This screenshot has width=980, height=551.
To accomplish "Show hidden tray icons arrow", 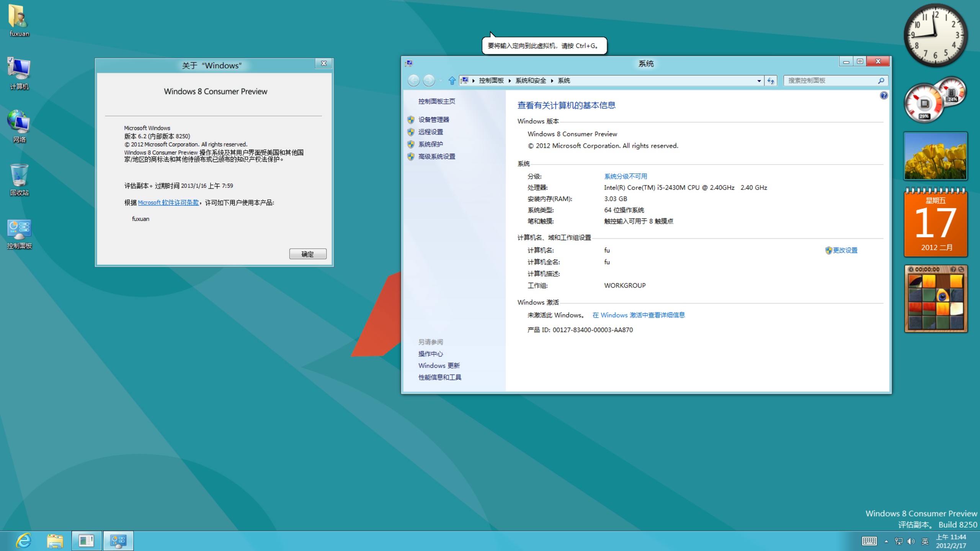I will point(886,541).
